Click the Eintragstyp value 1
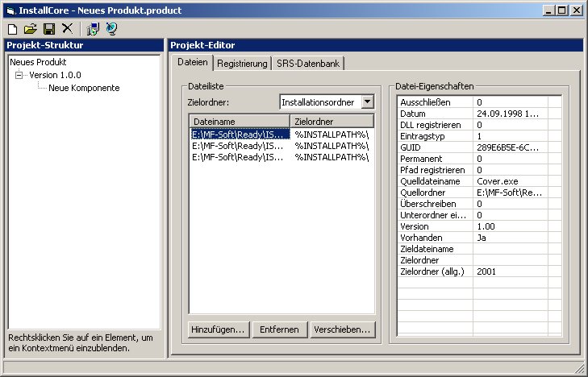This screenshot has width=588, height=377. point(510,136)
